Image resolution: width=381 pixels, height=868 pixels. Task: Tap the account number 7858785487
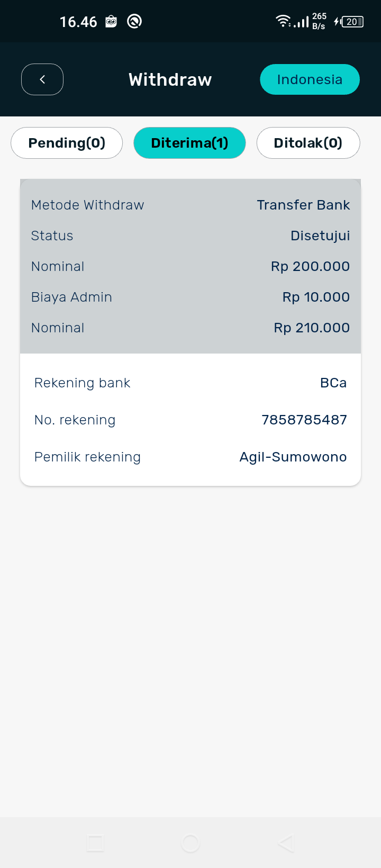point(304,420)
